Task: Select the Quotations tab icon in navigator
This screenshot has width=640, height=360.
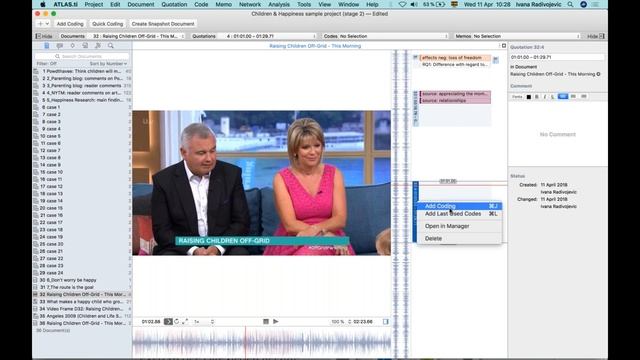Action: tap(60, 46)
